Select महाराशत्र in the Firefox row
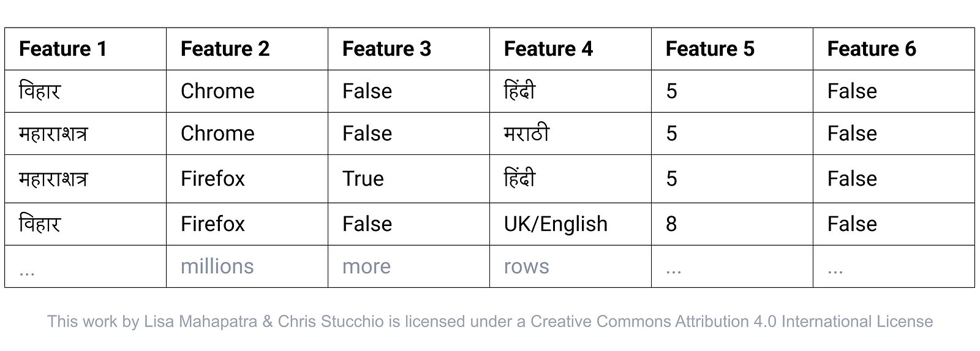The height and width of the screenshot is (351, 980). click(x=53, y=179)
